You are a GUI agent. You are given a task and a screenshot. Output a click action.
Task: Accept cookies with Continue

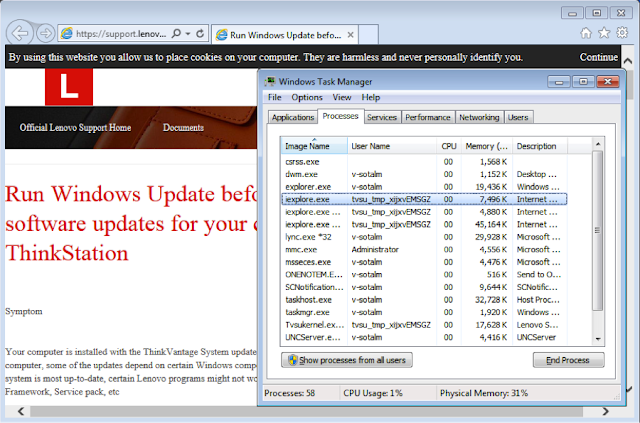point(598,57)
